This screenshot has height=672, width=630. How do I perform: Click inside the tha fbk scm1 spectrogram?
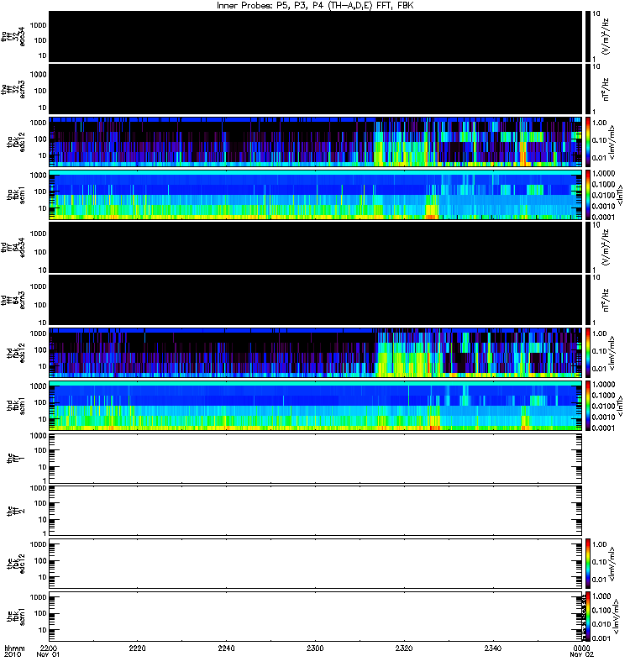click(x=316, y=195)
